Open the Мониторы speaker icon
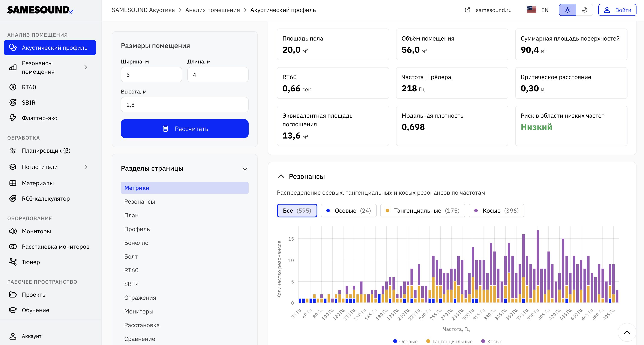 (13, 231)
